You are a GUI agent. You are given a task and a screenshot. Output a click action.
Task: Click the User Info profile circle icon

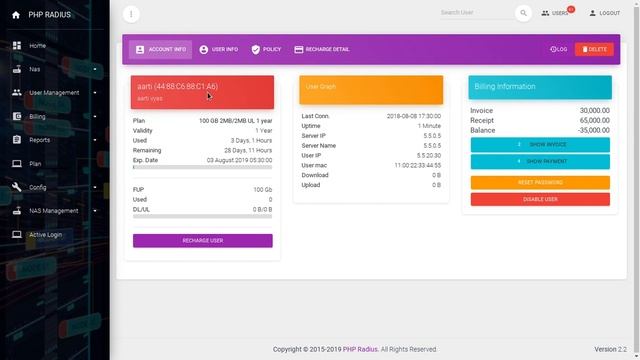(x=204, y=49)
